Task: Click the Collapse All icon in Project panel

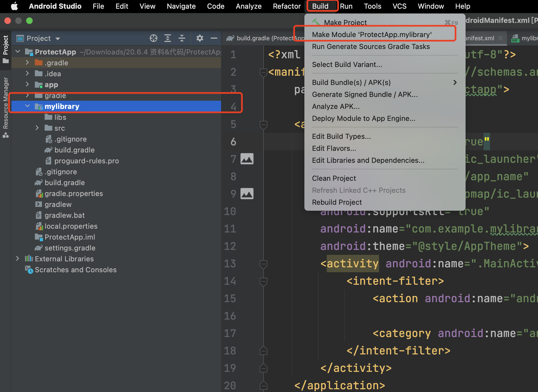Action: (182, 38)
